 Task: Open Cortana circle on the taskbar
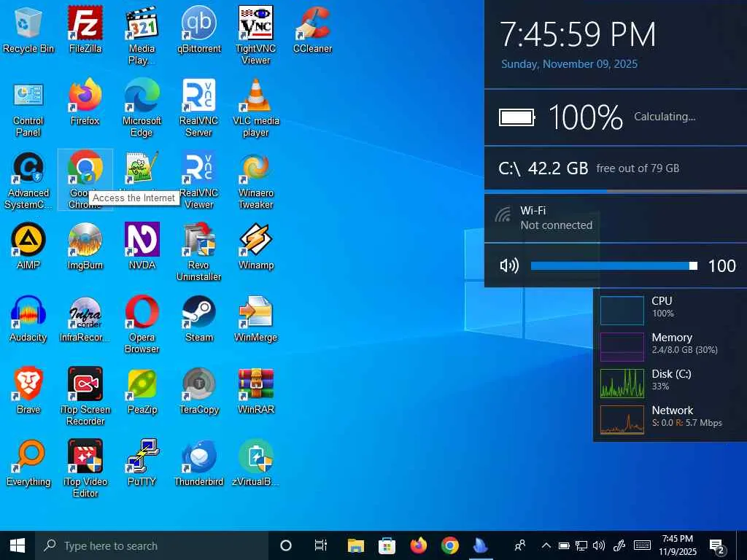[x=286, y=545]
